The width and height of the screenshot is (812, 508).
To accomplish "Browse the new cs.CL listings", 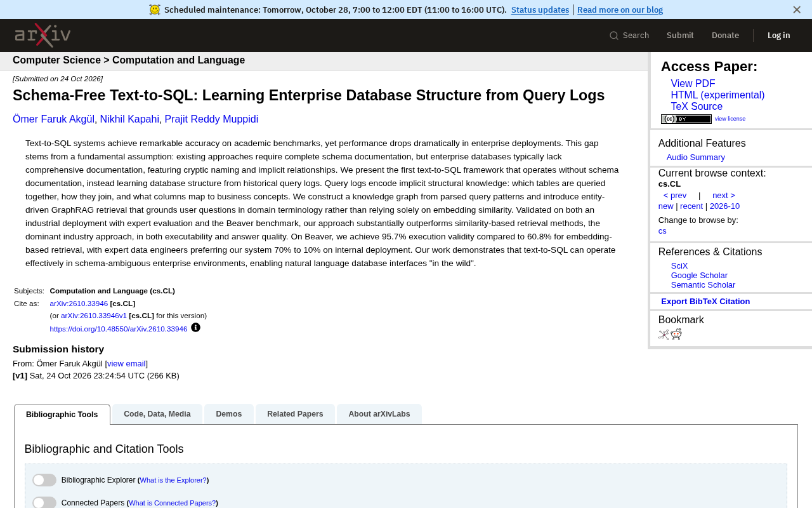I will click(666, 206).
